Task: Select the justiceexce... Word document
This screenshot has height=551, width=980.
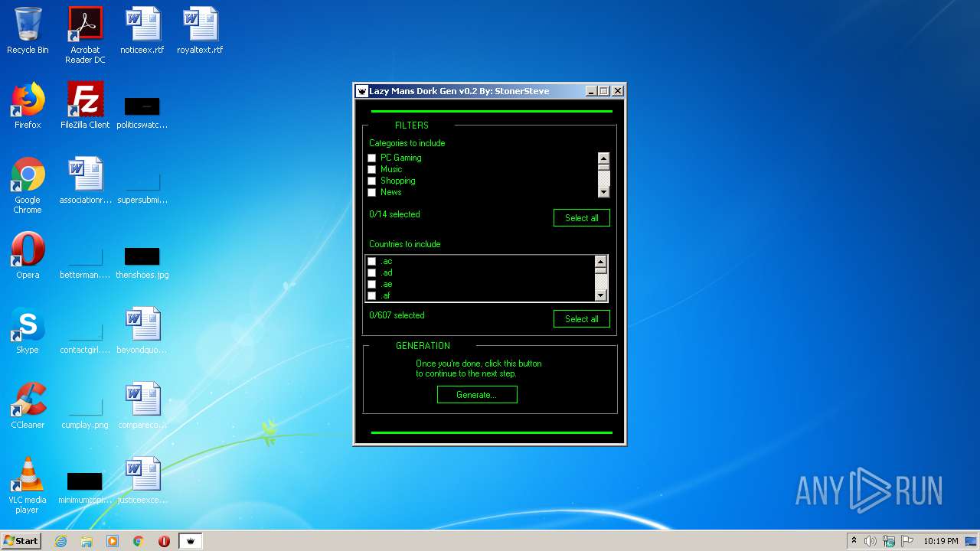Action: (142, 481)
